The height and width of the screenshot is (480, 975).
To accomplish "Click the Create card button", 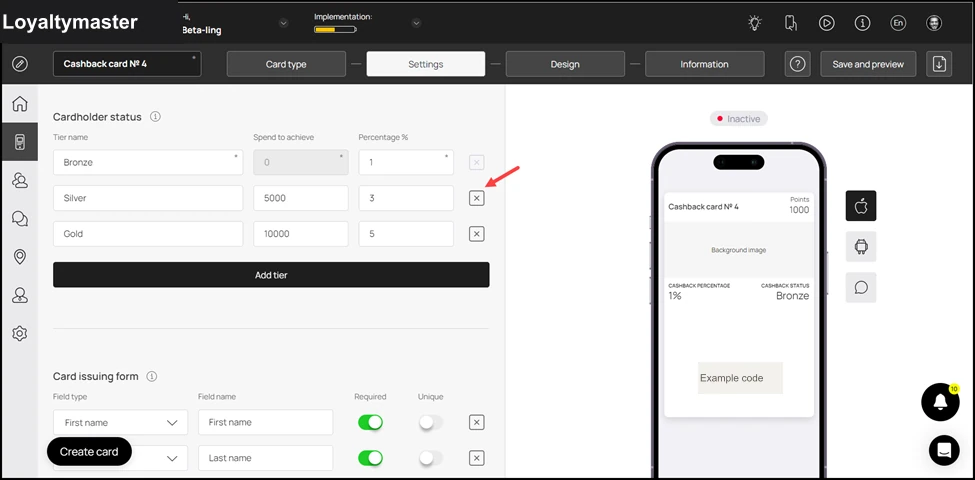I will pyautogui.click(x=89, y=452).
